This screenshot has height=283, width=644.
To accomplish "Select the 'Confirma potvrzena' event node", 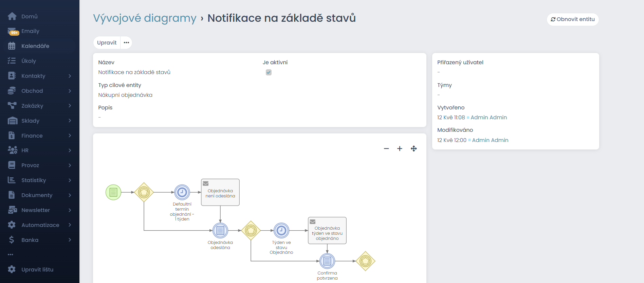I will (x=327, y=261).
